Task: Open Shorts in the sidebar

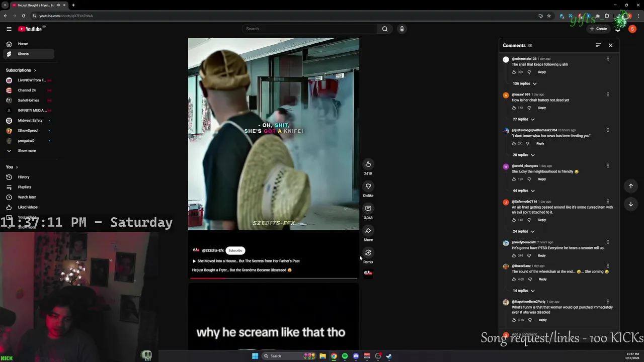Action: click(x=28, y=54)
